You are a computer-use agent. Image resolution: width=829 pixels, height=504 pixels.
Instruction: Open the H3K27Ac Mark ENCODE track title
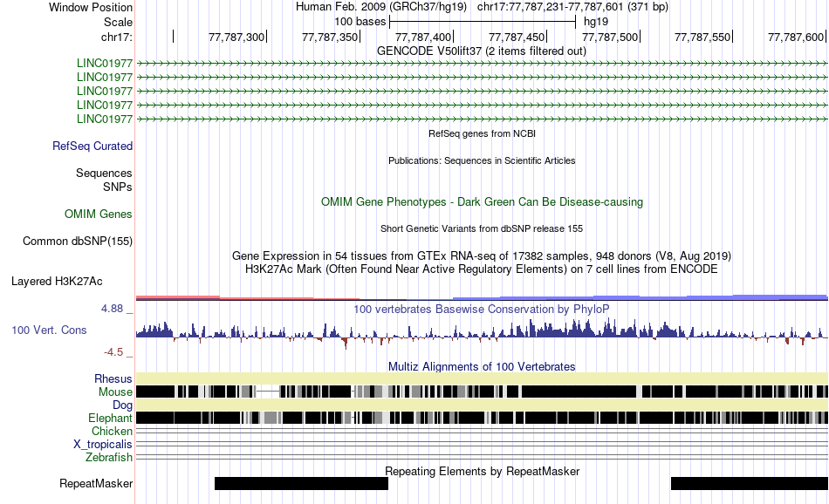(482, 269)
